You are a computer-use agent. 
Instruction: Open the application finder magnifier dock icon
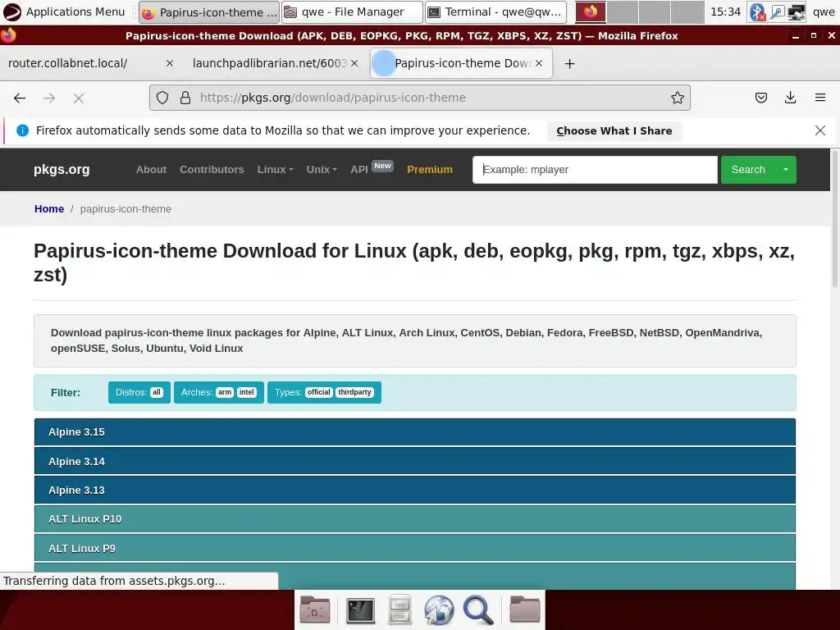[478, 610]
